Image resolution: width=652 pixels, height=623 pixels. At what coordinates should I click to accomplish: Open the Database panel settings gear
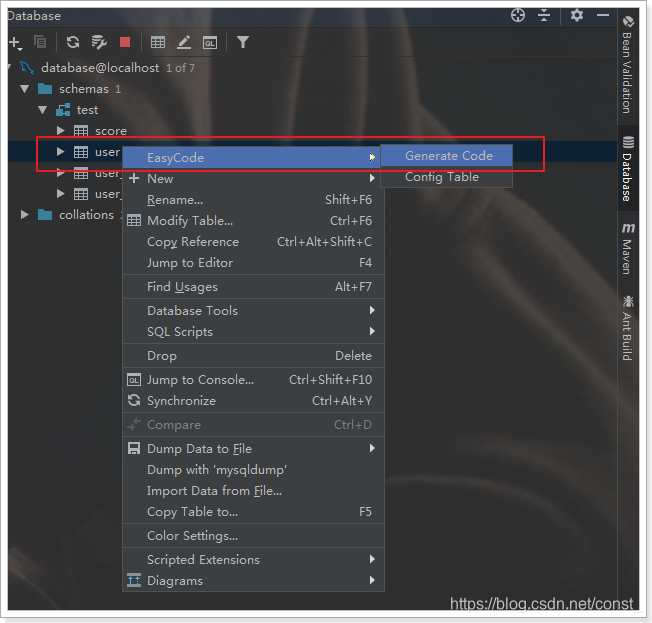click(x=577, y=16)
